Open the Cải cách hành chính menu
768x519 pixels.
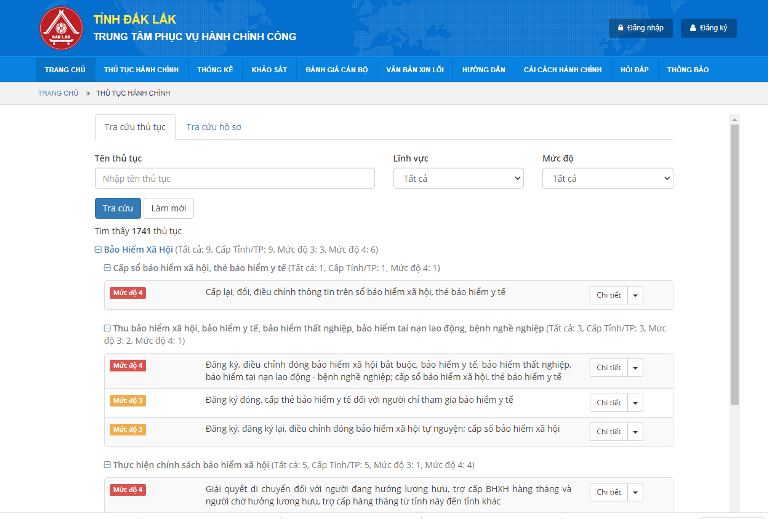coord(562,70)
